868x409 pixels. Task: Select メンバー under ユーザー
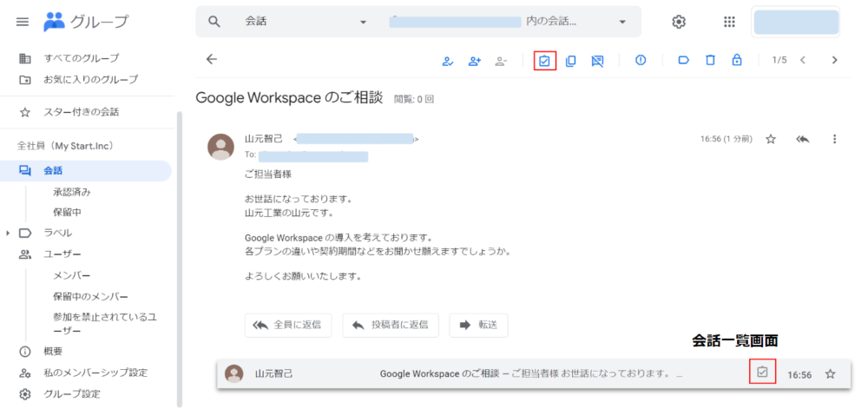click(x=71, y=275)
